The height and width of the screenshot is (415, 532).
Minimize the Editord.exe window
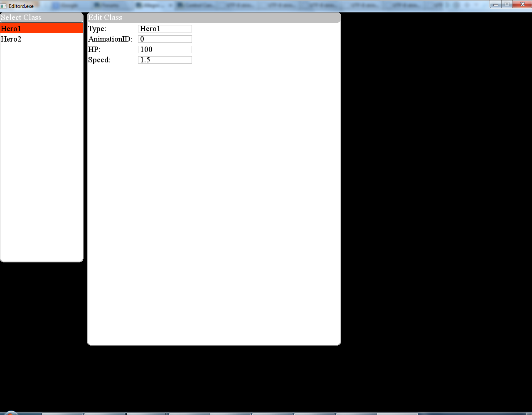pos(496,5)
